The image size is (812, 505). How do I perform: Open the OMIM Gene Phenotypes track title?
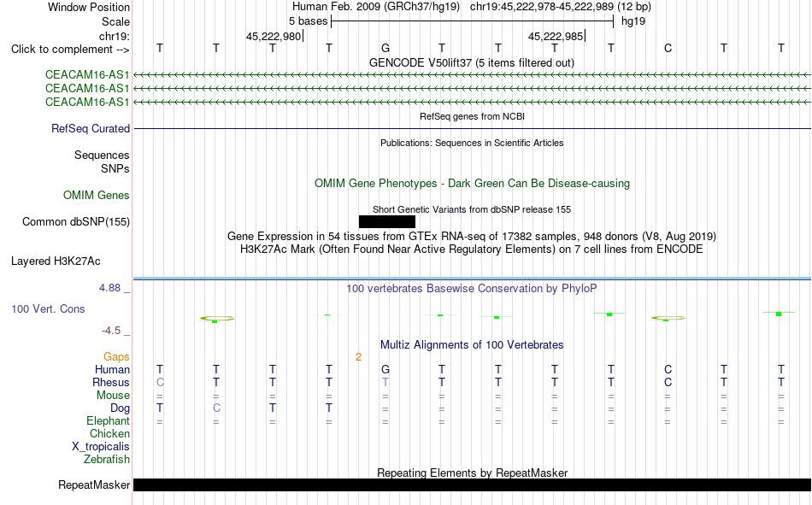[472, 184]
